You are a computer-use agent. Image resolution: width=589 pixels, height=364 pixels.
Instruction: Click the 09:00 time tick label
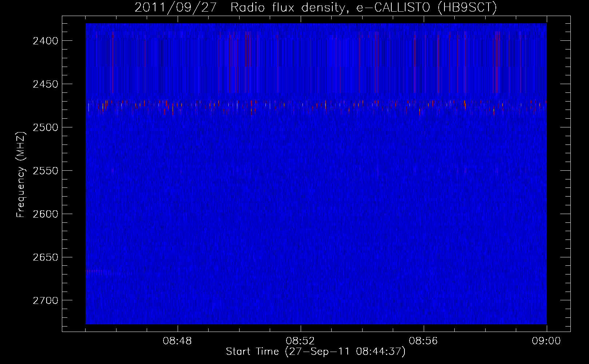[x=546, y=341]
